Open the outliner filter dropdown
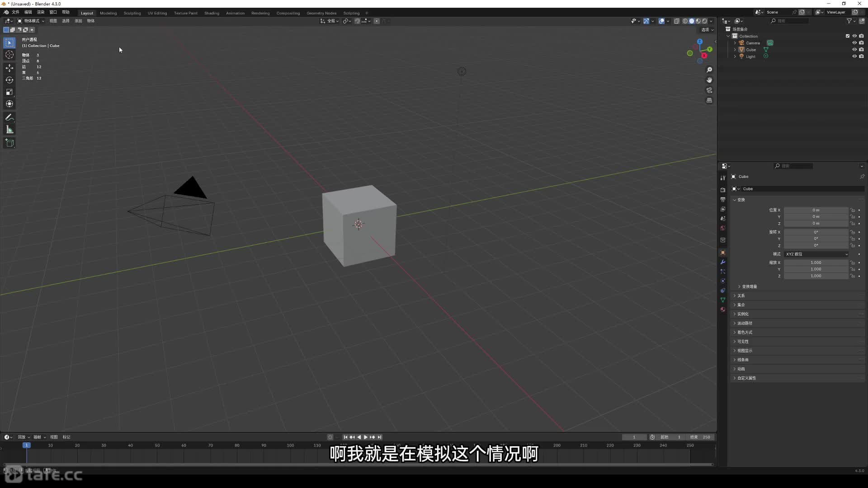Screen dimensions: 868x488 (851, 21)
